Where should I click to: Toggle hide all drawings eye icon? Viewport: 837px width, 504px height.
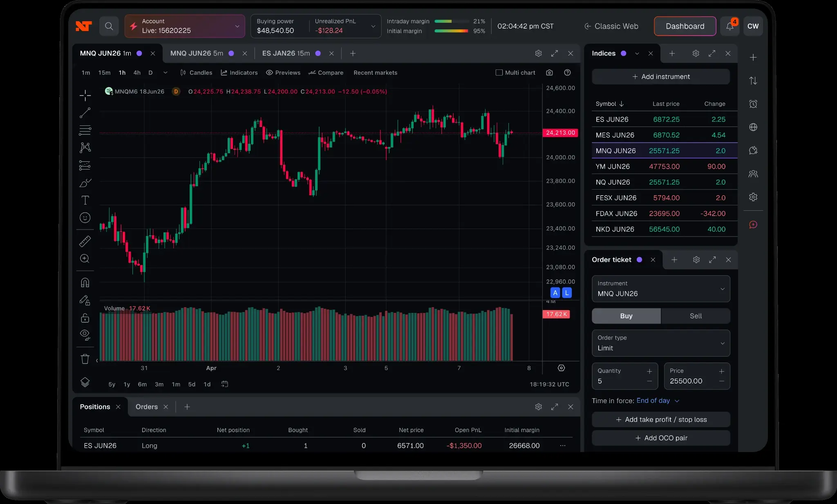85,335
